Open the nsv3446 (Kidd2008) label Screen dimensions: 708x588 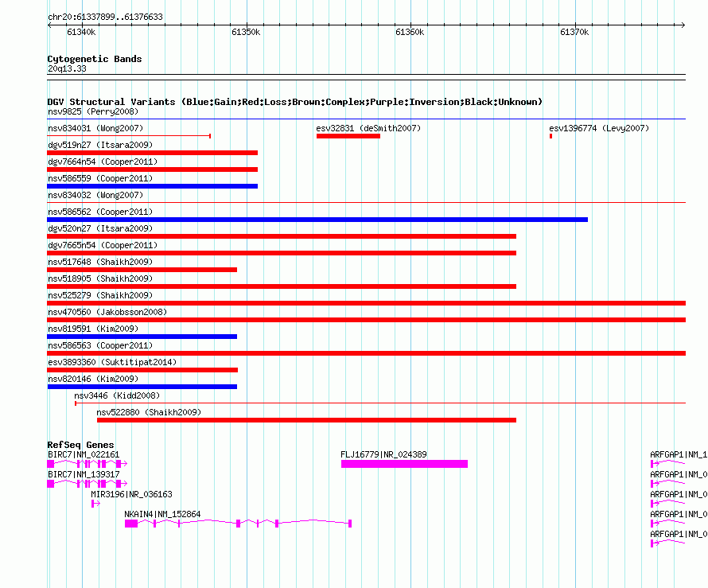coord(117,395)
